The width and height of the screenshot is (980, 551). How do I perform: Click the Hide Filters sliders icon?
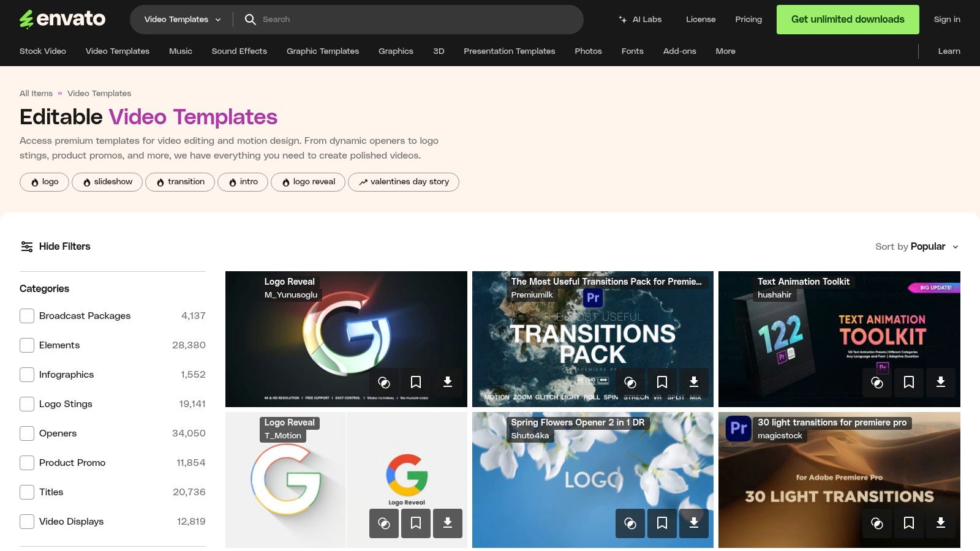click(27, 246)
